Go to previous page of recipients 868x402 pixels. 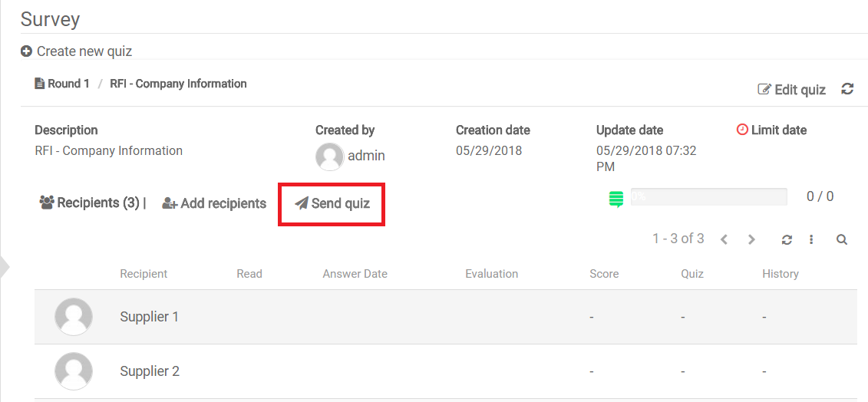point(724,239)
